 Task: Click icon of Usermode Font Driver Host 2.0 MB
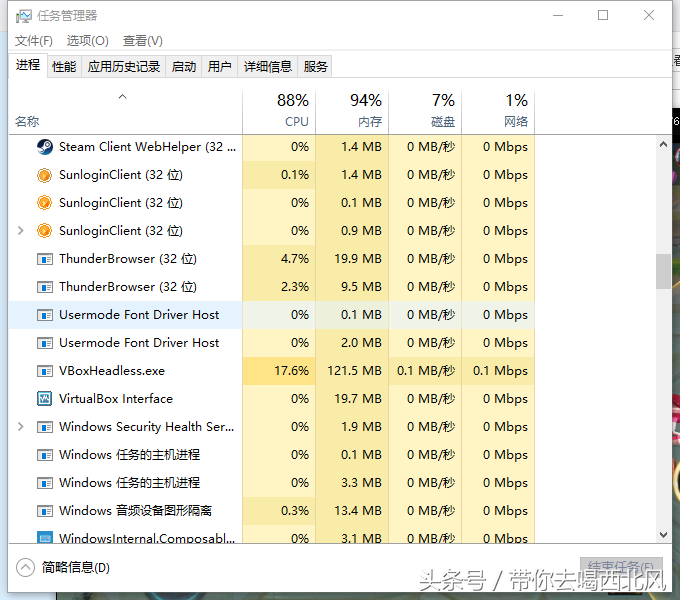point(45,343)
